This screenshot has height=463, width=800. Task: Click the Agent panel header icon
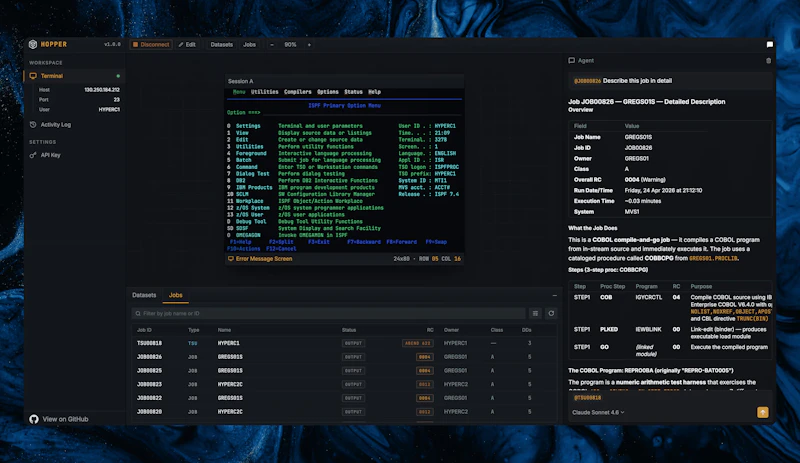(x=571, y=60)
